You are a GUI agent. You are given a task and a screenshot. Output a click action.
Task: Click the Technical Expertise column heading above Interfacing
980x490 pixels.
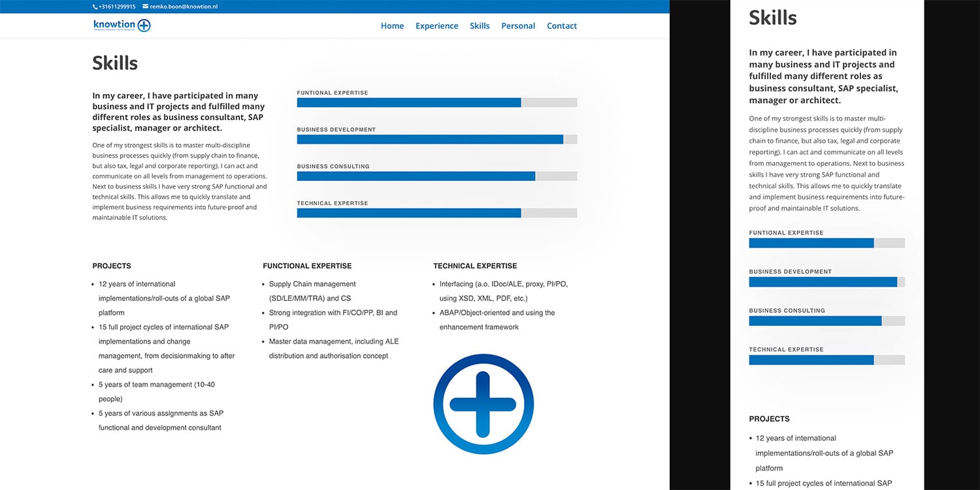[x=475, y=266]
